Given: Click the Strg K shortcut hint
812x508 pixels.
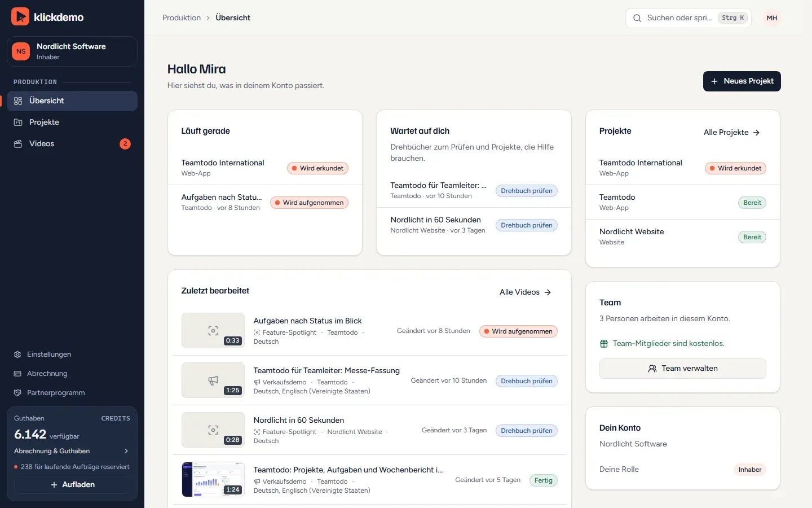Looking at the screenshot, I should pyautogui.click(x=732, y=18).
